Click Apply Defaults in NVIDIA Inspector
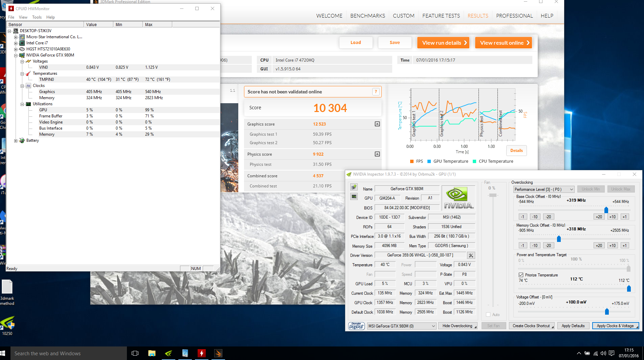Image resolution: width=644 pixels, height=360 pixels. coord(573,326)
